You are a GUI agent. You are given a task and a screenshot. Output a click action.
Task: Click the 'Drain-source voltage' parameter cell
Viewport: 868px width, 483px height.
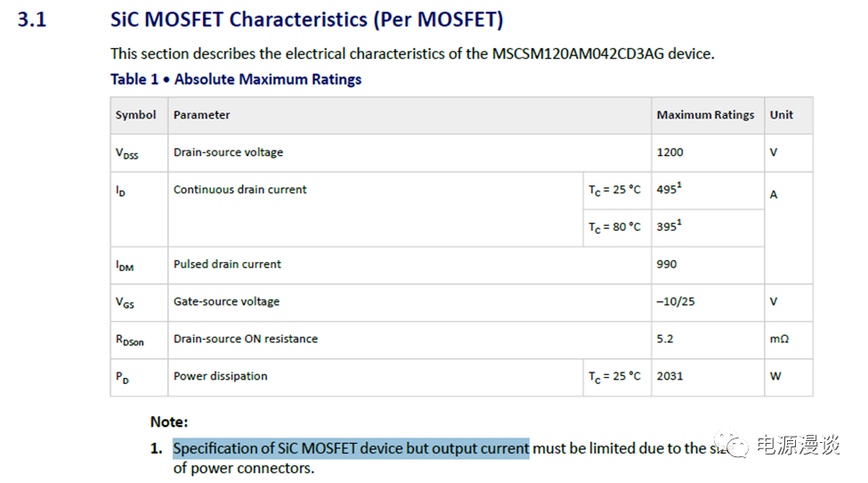click(x=228, y=152)
